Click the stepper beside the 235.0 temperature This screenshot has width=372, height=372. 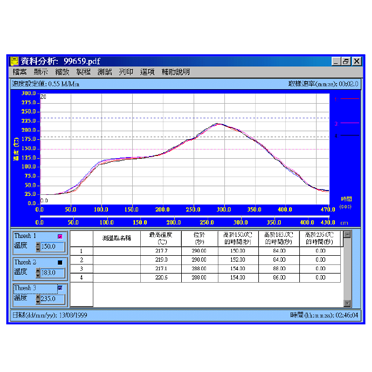[x=38, y=299]
